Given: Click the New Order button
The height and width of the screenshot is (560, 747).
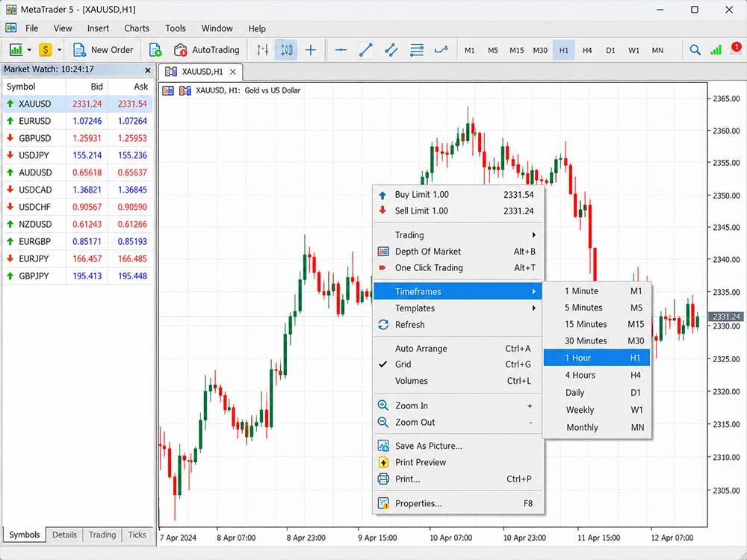Looking at the screenshot, I should click(103, 50).
